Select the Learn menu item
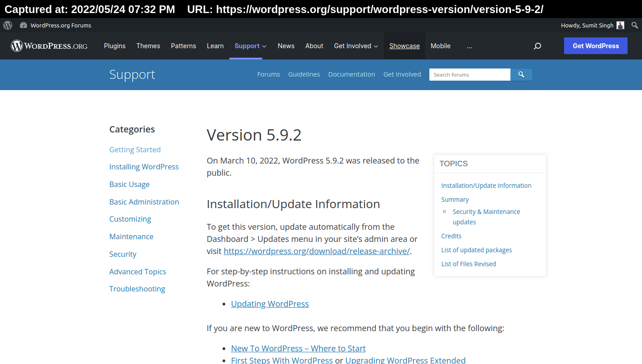Screen dimensions: 642x364 pyautogui.click(x=215, y=46)
